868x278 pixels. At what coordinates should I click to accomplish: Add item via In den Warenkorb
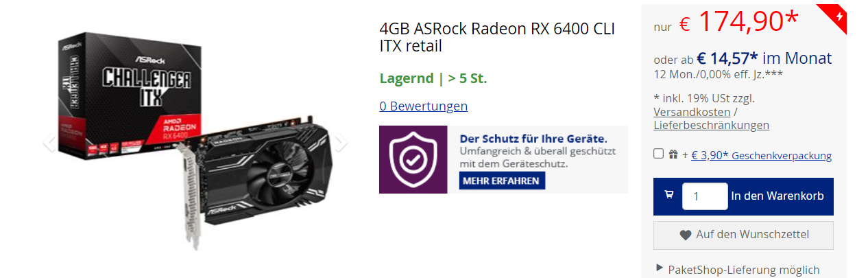point(743,196)
